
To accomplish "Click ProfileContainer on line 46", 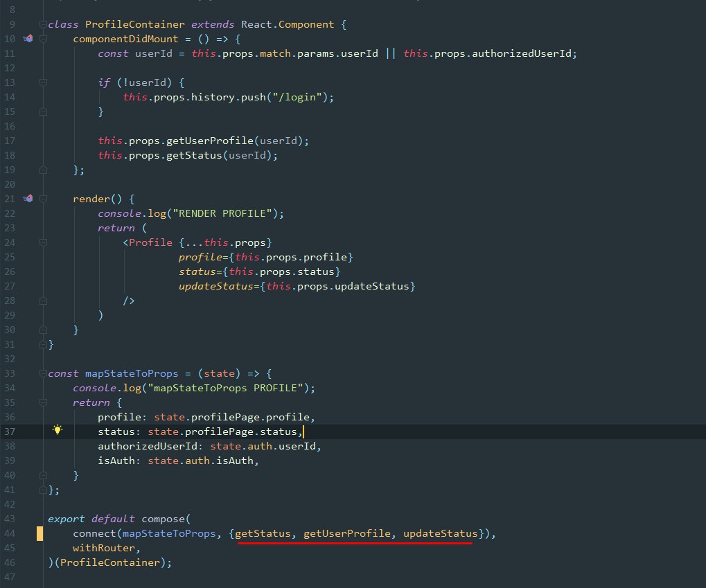I will click(110, 562).
